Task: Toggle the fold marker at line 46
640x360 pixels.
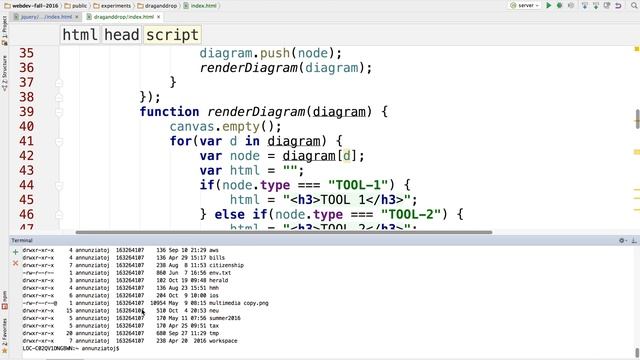Action: [59, 215]
